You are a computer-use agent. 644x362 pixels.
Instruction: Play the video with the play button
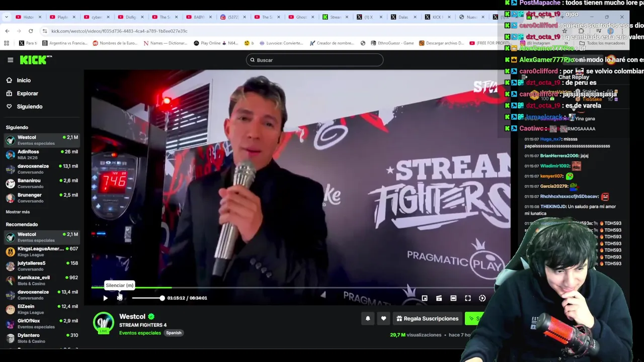pyautogui.click(x=105, y=298)
